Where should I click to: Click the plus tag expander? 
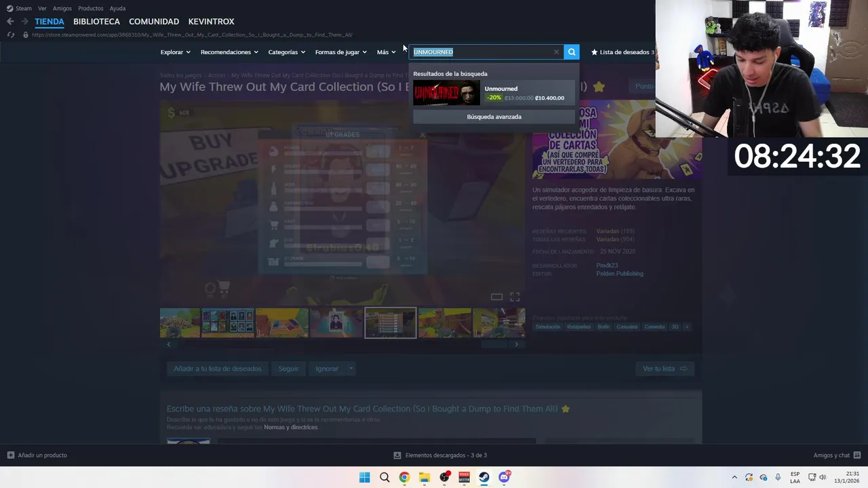(x=686, y=327)
